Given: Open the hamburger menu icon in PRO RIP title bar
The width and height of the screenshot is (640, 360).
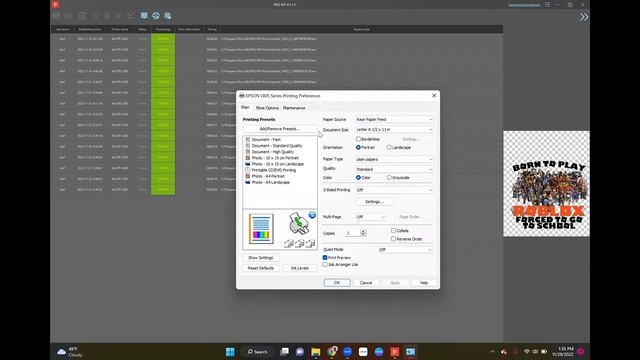Looking at the screenshot, I should pos(547,4).
